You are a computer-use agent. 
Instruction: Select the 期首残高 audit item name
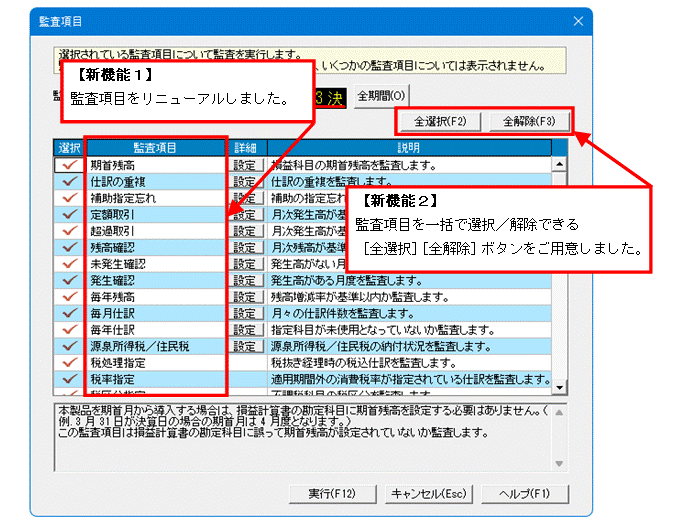(113, 165)
